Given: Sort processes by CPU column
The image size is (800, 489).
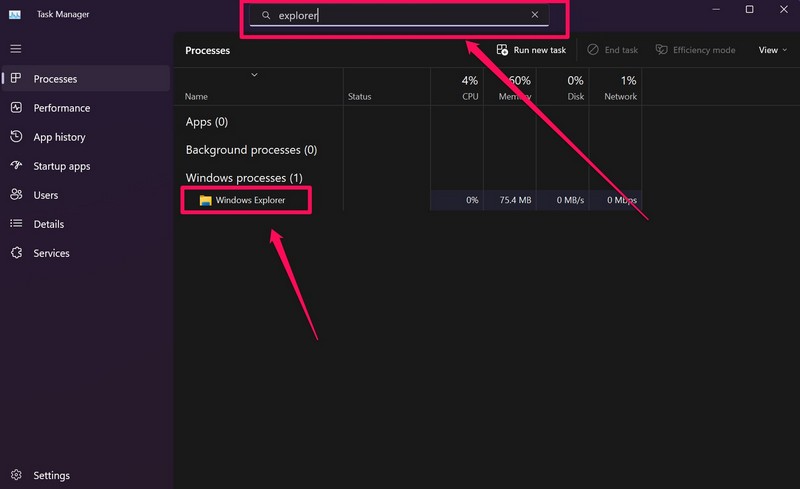Looking at the screenshot, I should coord(469,88).
